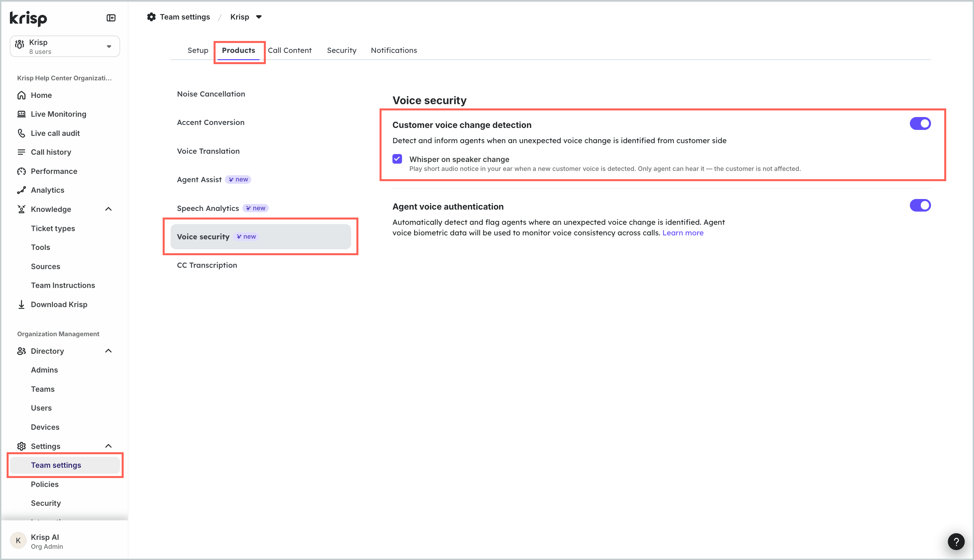Click Team settings breadcrumb text

tap(184, 17)
